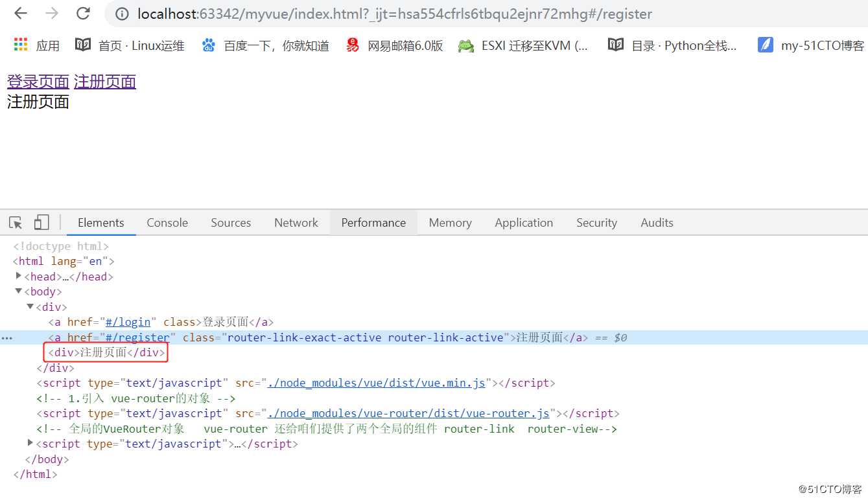Screen dimensions: 868x500
Task: Open the my-51CTO博客 bookmark
Action: pos(811,45)
